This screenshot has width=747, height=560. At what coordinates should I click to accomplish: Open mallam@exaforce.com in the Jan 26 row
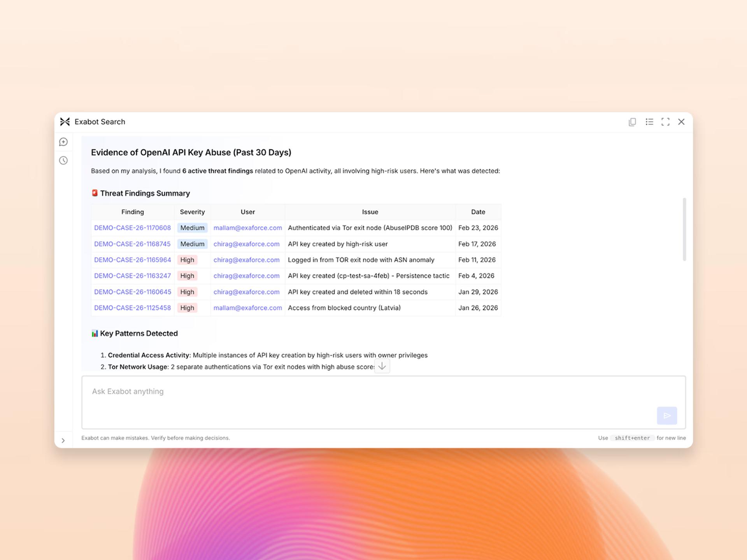click(x=247, y=308)
